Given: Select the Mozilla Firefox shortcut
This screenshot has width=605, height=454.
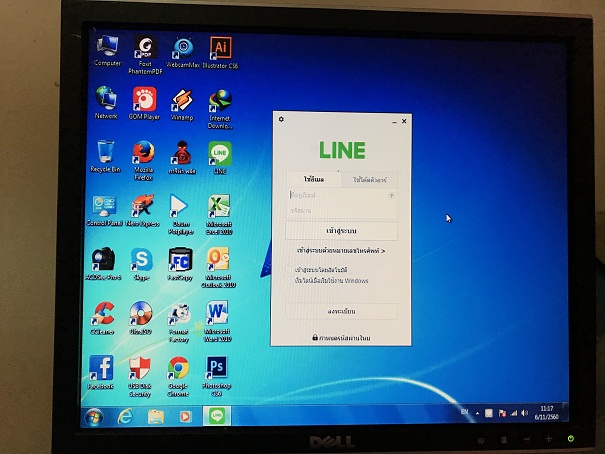Looking at the screenshot, I should click(144, 160).
